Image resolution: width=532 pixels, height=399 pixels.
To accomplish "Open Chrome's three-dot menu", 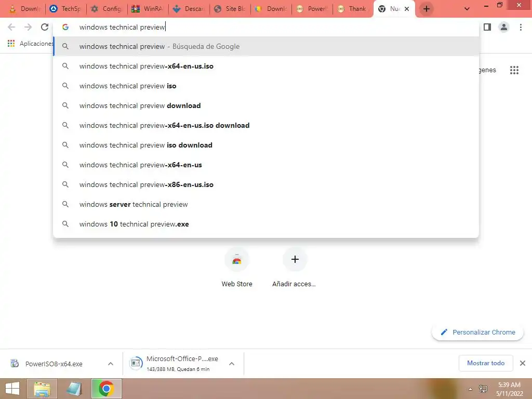I will tap(521, 27).
